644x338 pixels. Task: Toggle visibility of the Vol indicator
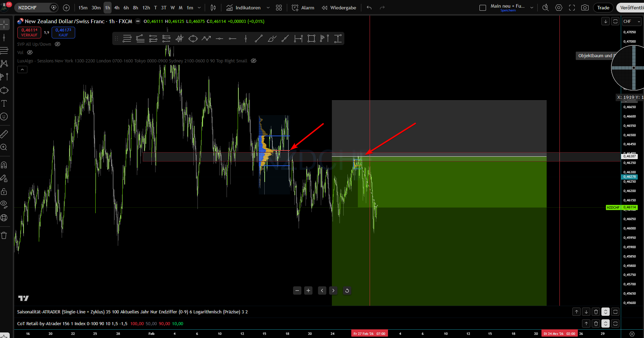(x=30, y=52)
